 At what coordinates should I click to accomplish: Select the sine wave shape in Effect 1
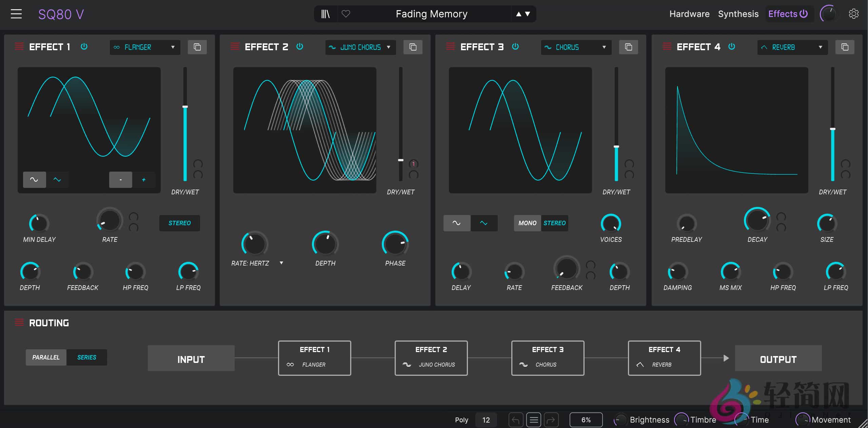(34, 180)
